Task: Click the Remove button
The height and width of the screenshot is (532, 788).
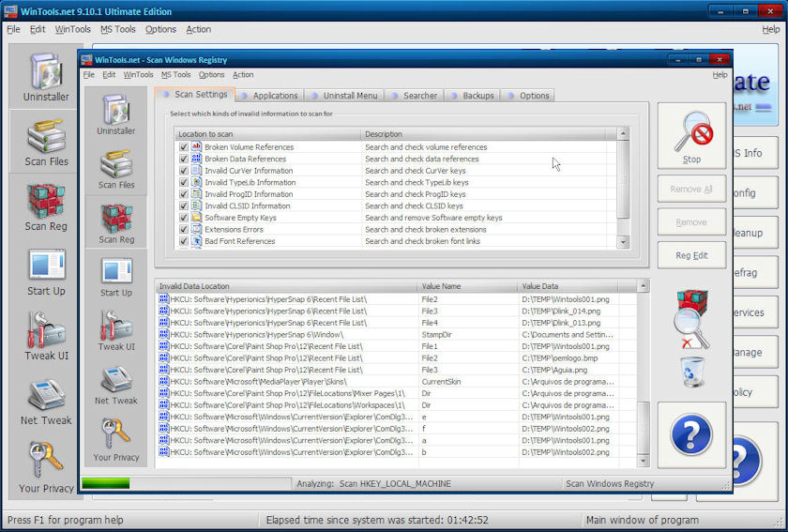Action: pos(691,222)
